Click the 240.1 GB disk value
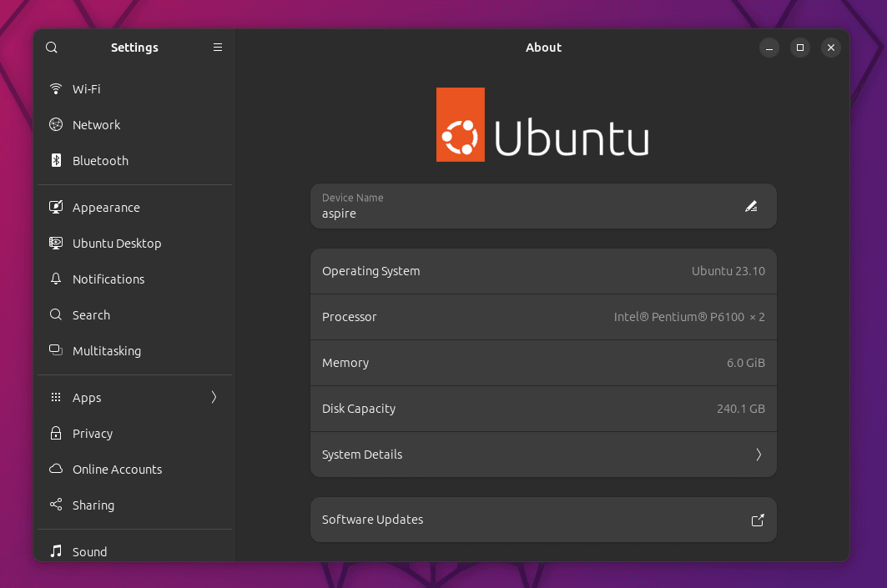 740,408
